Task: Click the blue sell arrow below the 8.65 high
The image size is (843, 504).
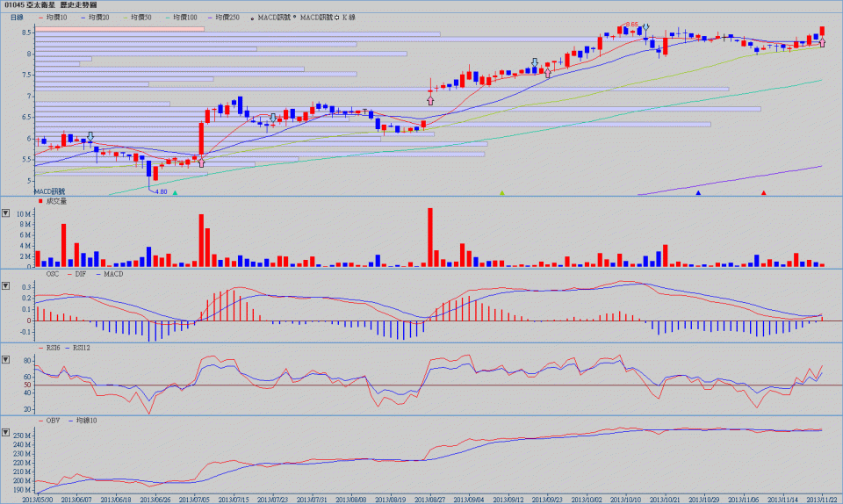Action: click(645, 29)
